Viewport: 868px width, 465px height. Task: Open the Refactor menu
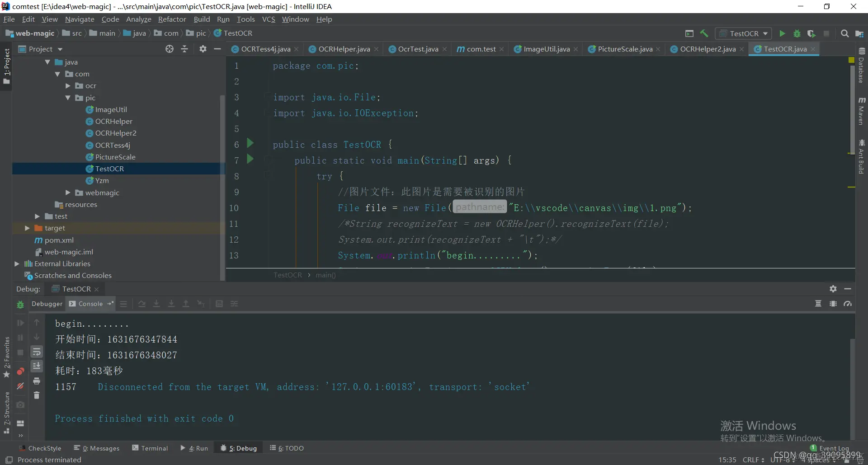(172, 19)
